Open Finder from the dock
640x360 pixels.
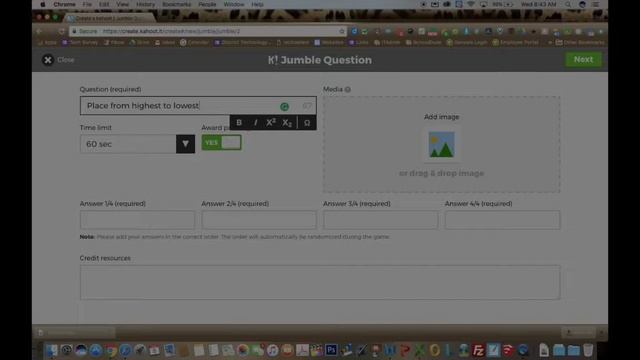(x=52, y=350)
